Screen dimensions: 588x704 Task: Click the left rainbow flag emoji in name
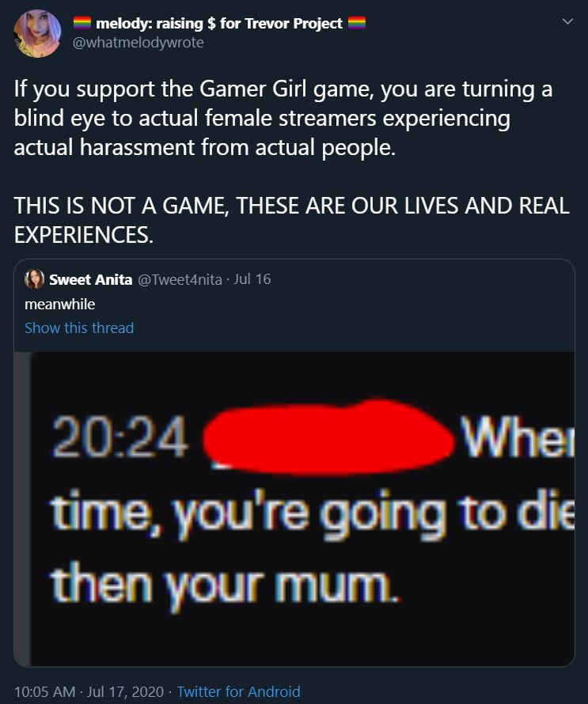82,23
